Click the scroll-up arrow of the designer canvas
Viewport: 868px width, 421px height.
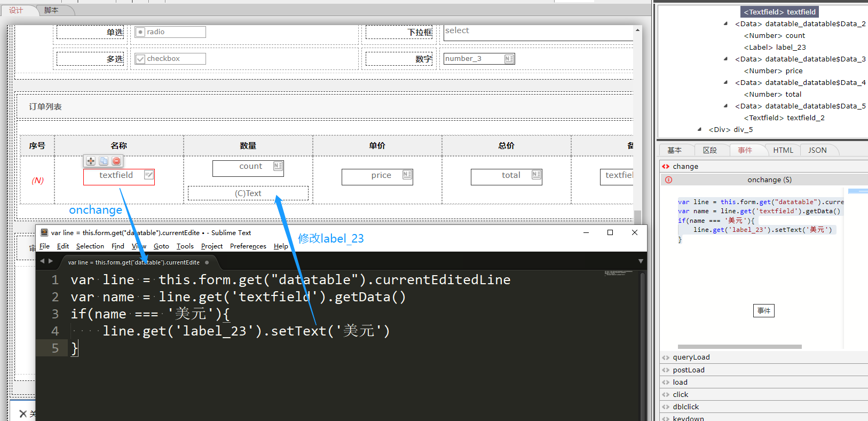(x=637, y=30)
